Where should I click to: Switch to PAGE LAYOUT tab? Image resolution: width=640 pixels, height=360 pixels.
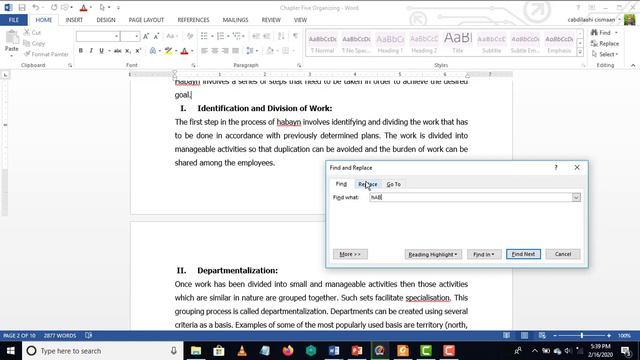coord(146,20)
